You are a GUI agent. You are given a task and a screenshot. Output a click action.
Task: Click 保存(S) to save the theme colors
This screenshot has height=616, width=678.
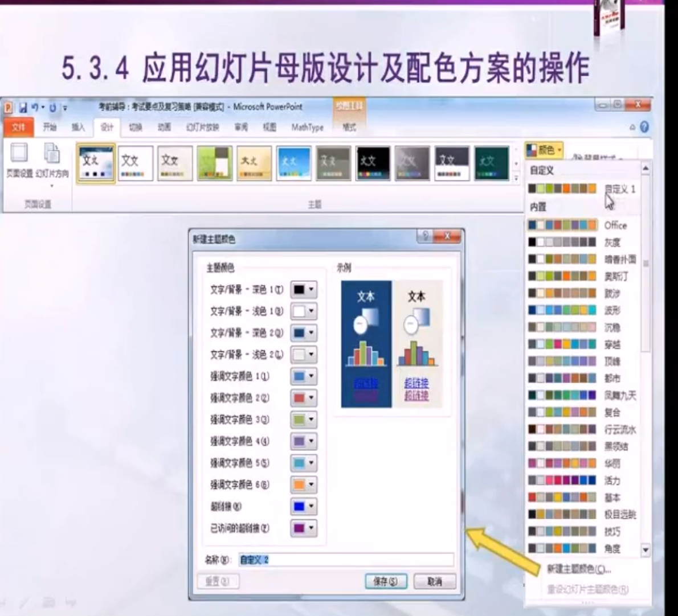[x=386, y=581]
